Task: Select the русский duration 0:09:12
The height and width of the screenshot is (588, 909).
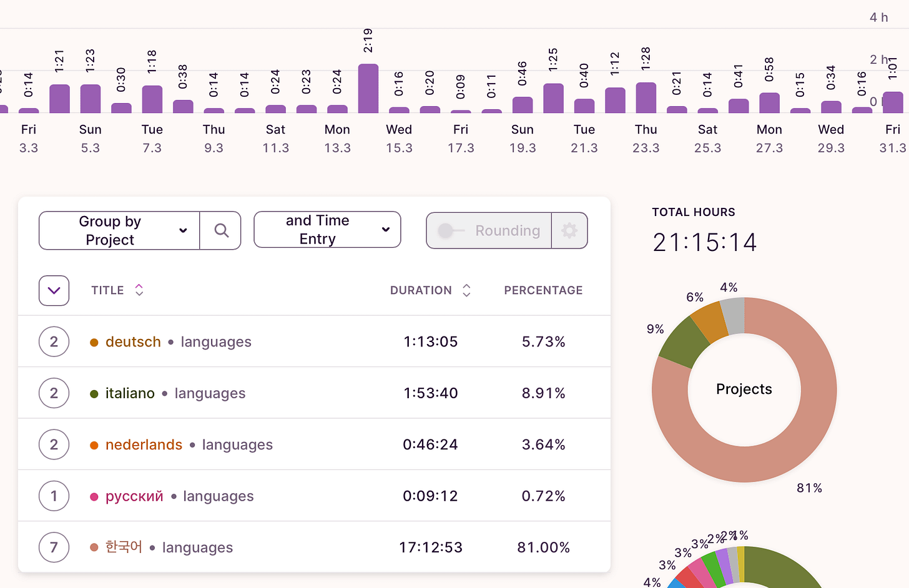Action: (431, 496)
